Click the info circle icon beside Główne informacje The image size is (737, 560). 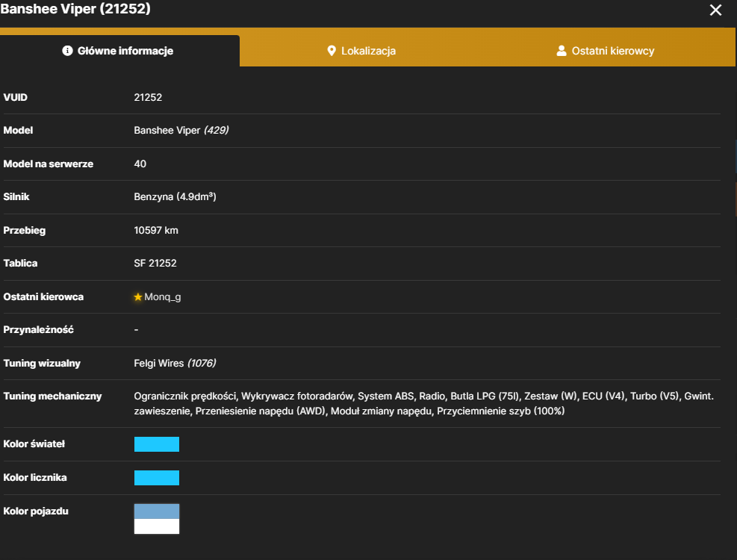(67, 51)
